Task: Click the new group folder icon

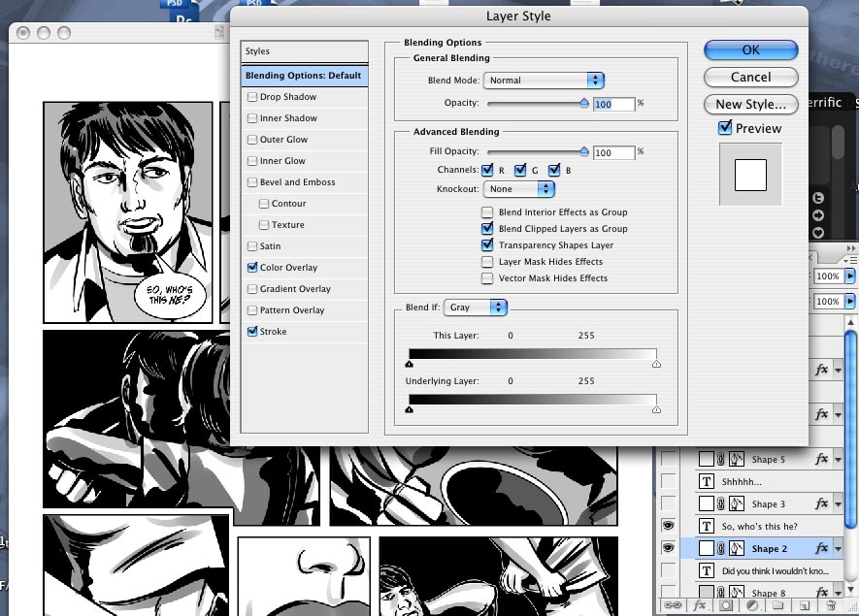Action: pyautogui.click(x=777, y=606)
